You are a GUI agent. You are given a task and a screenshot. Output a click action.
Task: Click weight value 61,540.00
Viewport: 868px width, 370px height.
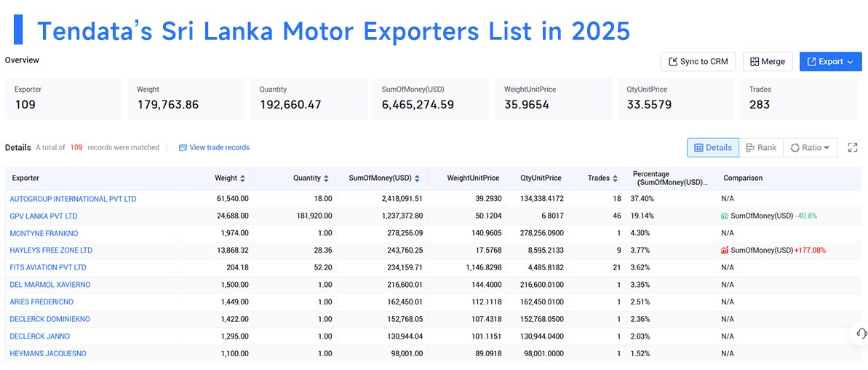(232, 199)
